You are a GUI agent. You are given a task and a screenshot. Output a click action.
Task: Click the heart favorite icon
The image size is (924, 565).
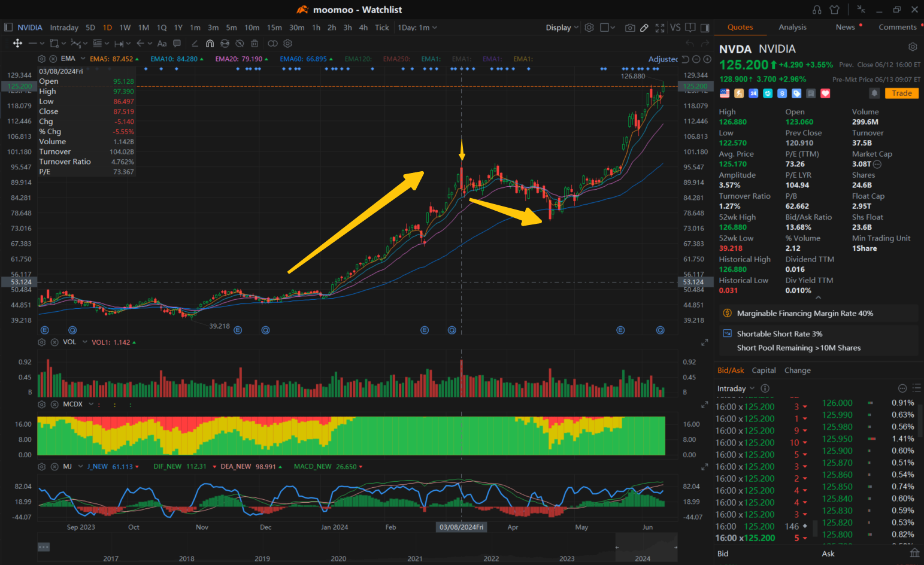click(825, 93)
